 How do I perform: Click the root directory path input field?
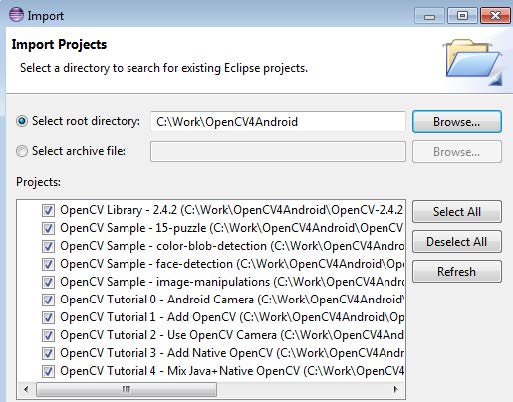click(x=278, y=122)
